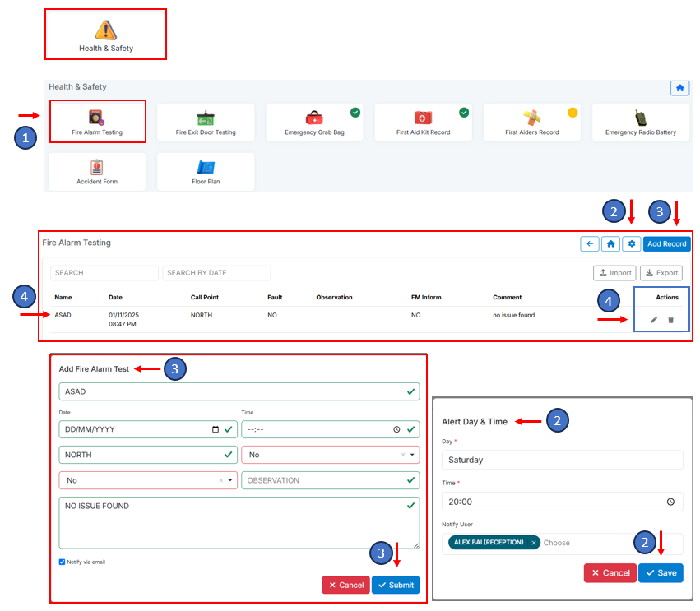Open the Floor Plan tile
The image size is (700, 611).
point(206,171)
